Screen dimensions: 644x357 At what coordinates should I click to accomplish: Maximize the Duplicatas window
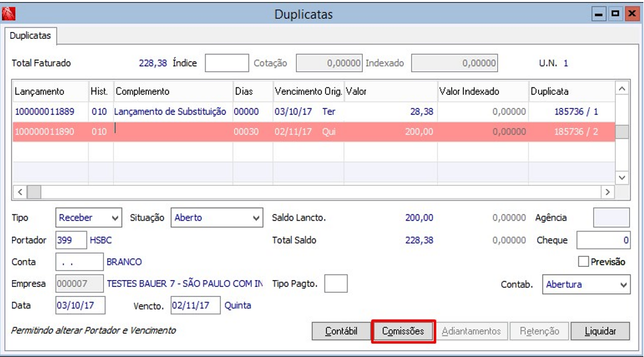[615, 14]
